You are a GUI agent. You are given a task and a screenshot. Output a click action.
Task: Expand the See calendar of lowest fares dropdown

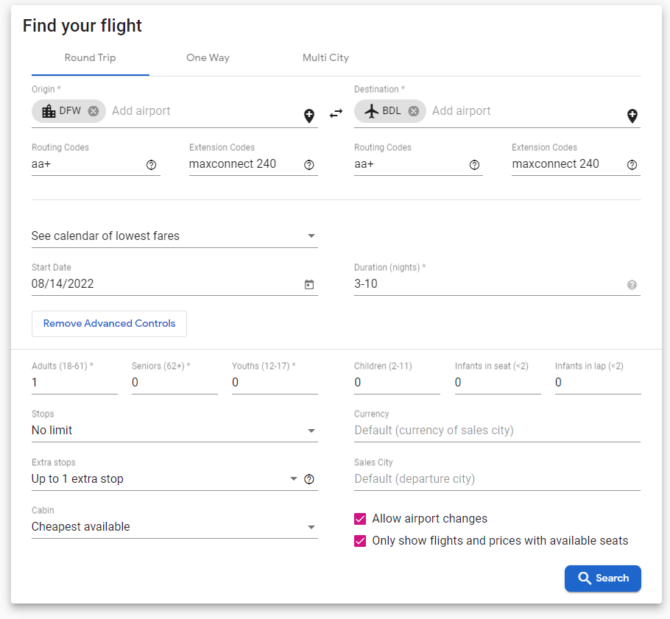tap(174, 236)
